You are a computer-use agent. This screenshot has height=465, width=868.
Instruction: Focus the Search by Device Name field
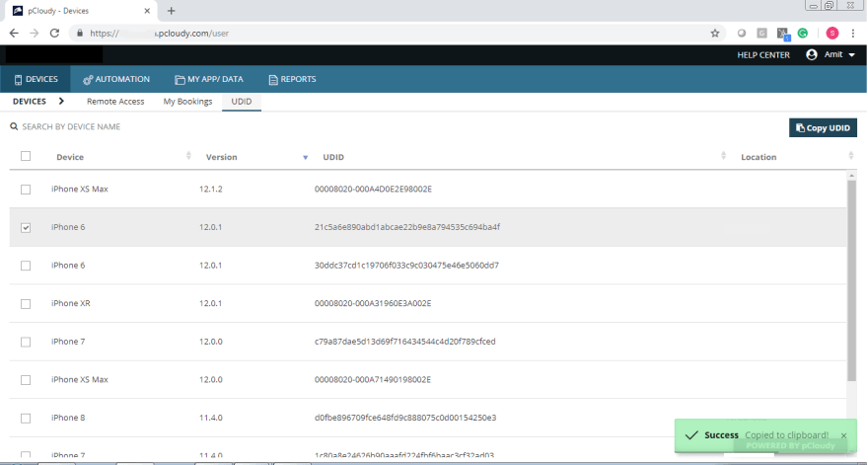click(71, 127)
